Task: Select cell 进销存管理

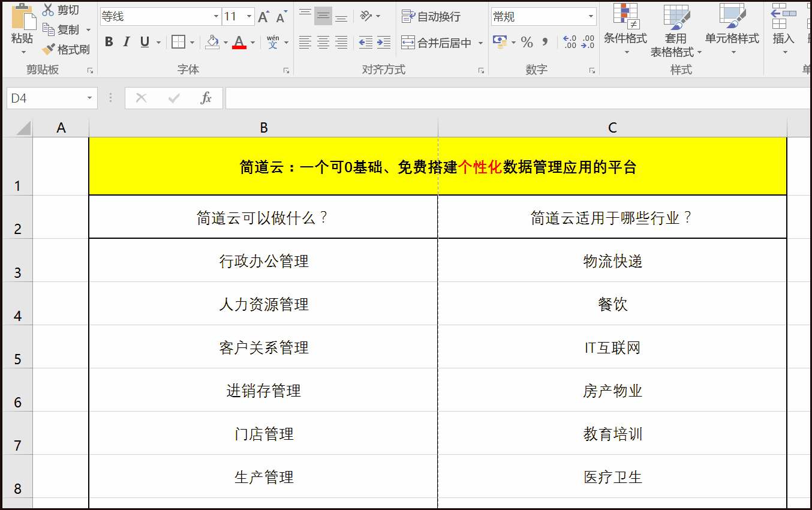Action: pos(263,390)
